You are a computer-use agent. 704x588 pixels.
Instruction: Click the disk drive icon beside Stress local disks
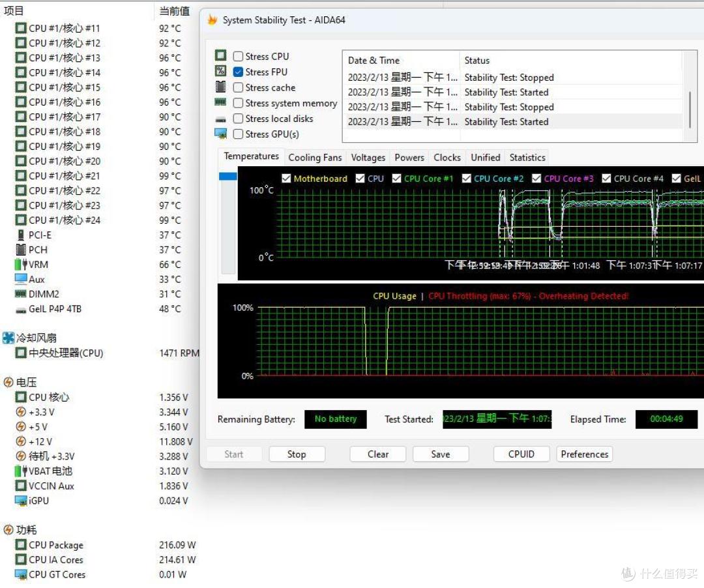click(x=220, y=119)
